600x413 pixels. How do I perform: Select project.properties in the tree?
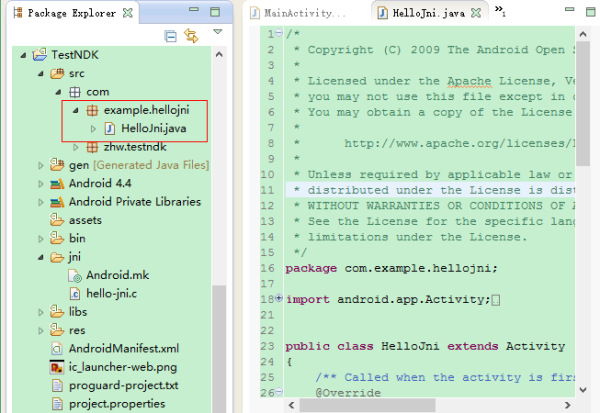click(x=117, y=404)
